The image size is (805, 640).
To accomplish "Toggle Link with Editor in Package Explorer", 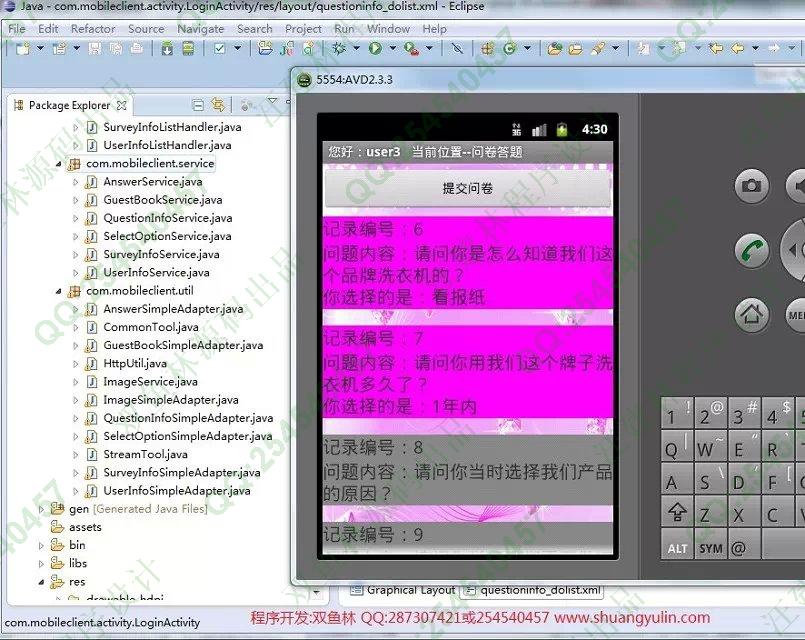I will [217, 105].
